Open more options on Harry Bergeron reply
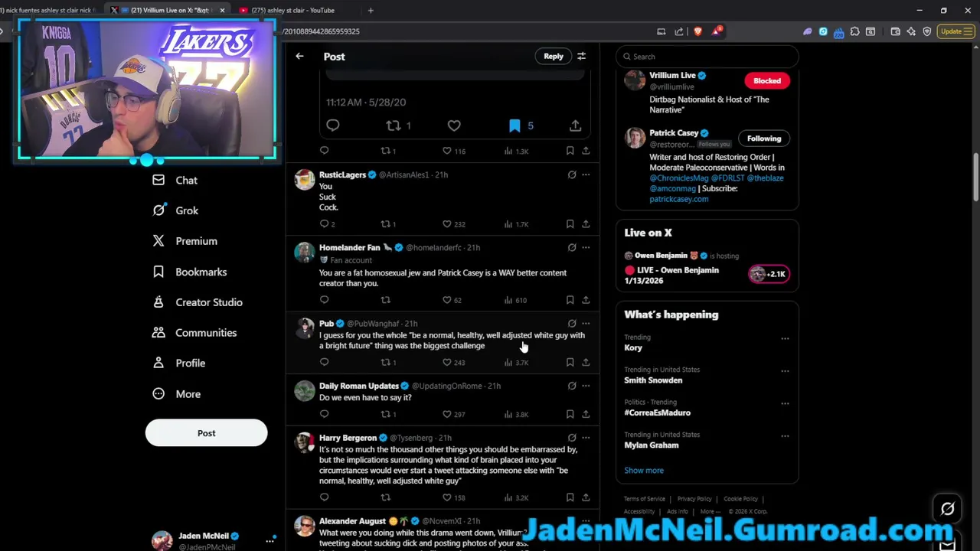 (x=586, y=438)
